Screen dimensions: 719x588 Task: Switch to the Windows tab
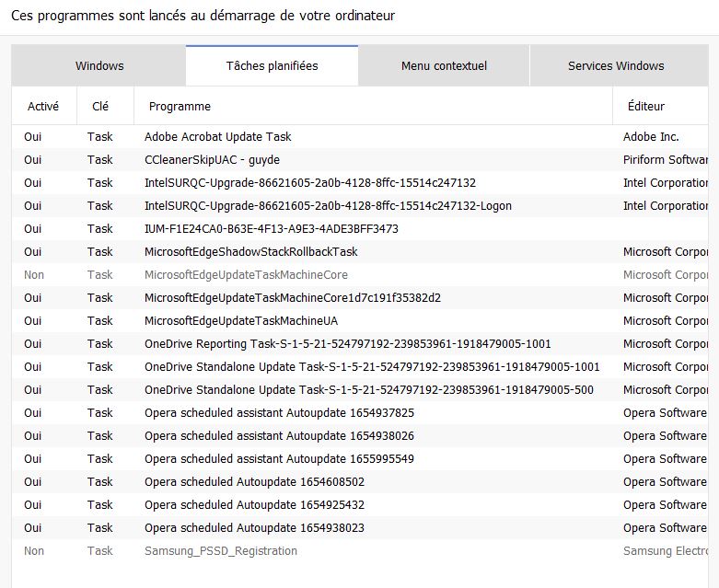[99, 65]
